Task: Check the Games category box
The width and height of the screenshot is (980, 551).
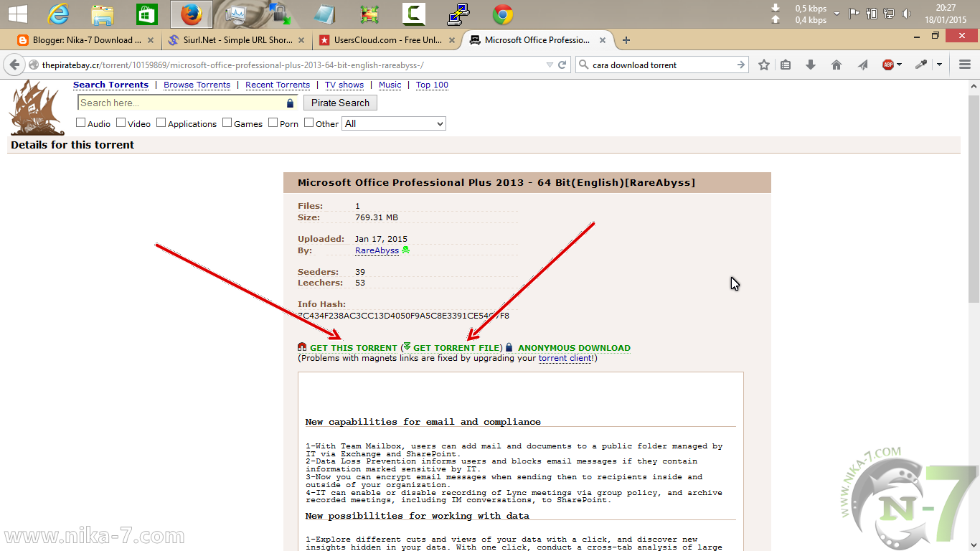Action: click(x=227, y=123)
